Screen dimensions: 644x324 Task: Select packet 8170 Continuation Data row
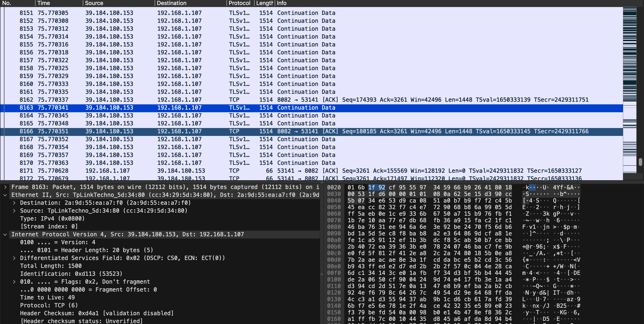[x=311, y=163]
